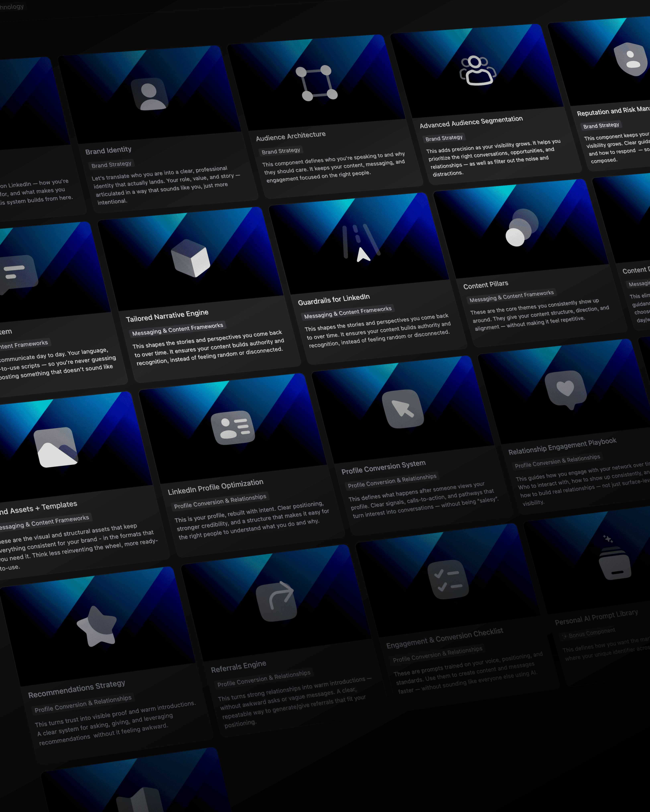
Task: Select Messaging & Content Frameworks tag under Content Pillars
Action: tap(511, 296)
